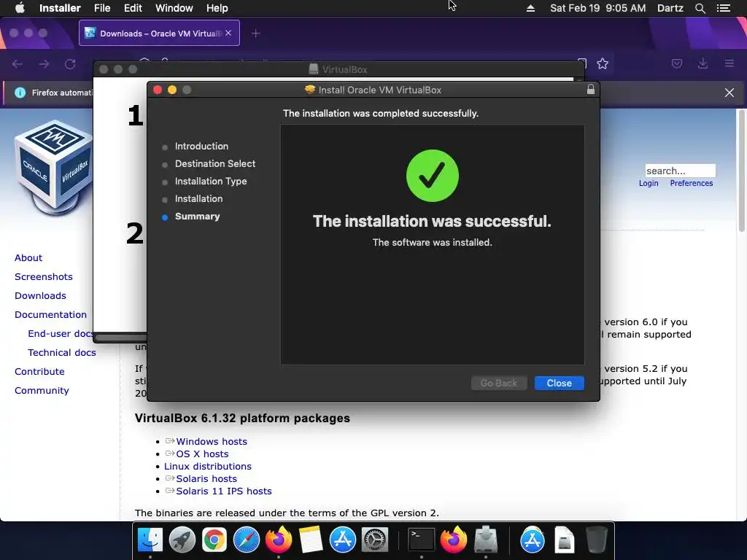Open Terminal from the Dock
747x560 pixels.
[422, 540]
